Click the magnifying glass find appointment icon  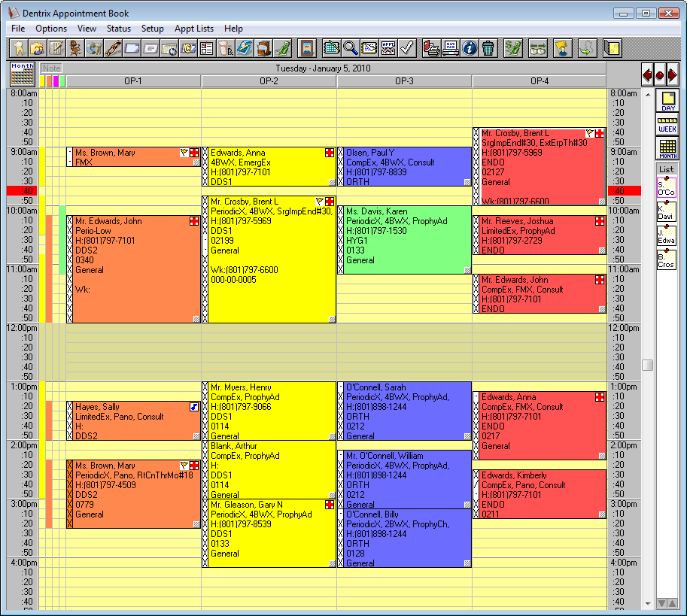pyautogui.click(x=351, y=47)
